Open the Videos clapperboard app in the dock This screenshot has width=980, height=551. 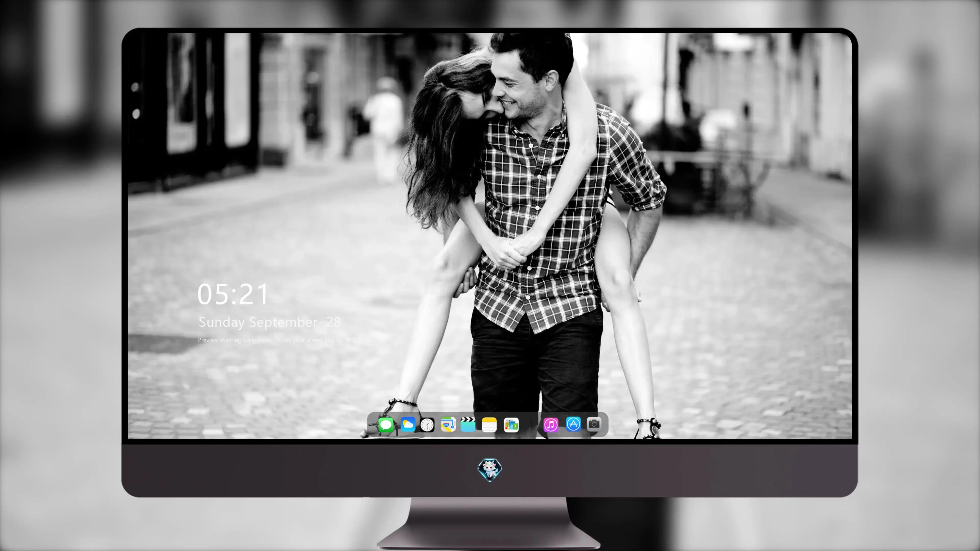[x=468, y=424]
